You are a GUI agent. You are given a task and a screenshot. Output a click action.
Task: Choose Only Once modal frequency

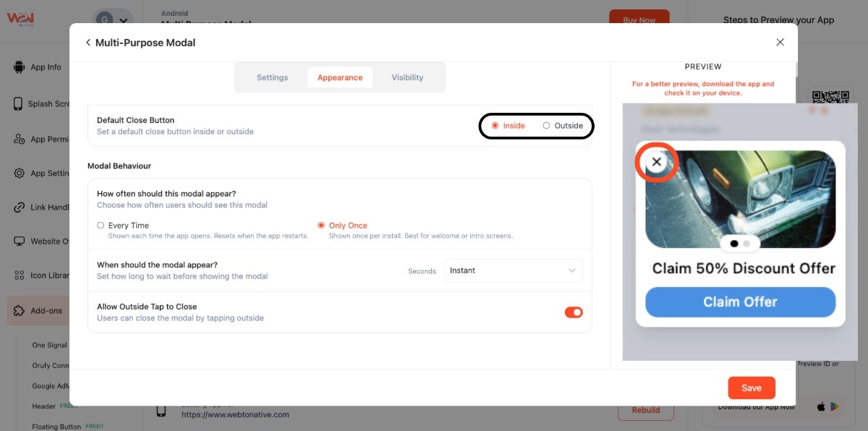point(321,226)
